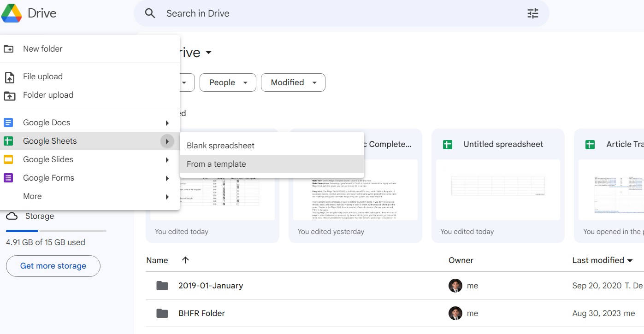Click owner avatar in 2019-01-January row

pos(455,286)
